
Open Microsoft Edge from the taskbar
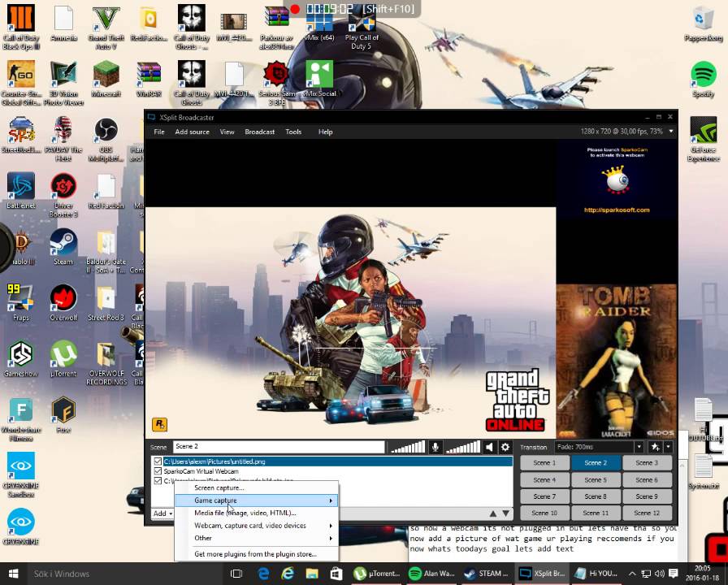264,574
